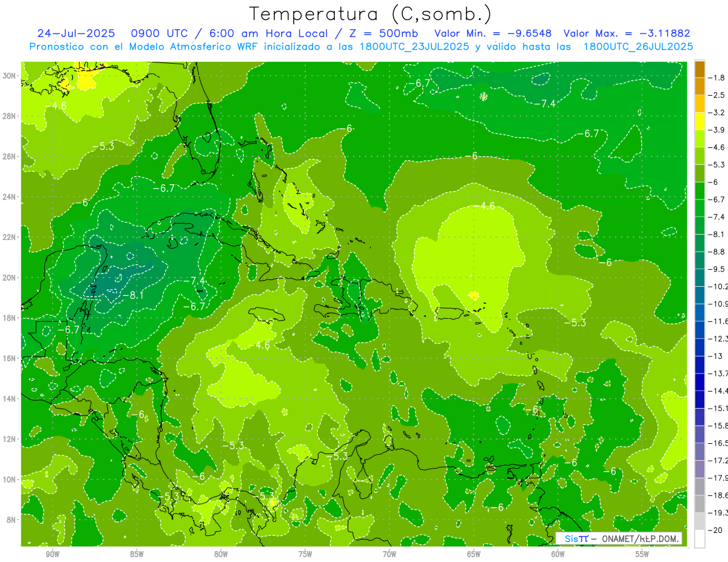Click the latitude axis label "18N"
The height and width of the screenshot is (562, 728).
click(x=9, y=318)
